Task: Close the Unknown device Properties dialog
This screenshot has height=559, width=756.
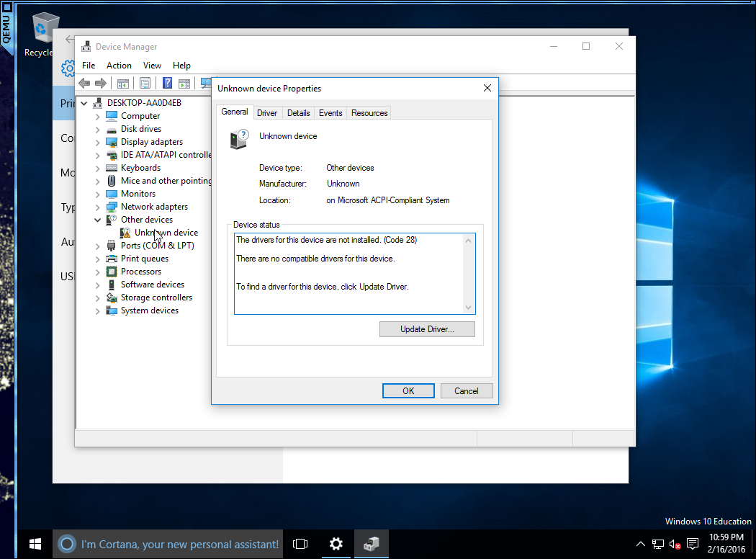Action: pyautogui.click(x=487, y=88)
